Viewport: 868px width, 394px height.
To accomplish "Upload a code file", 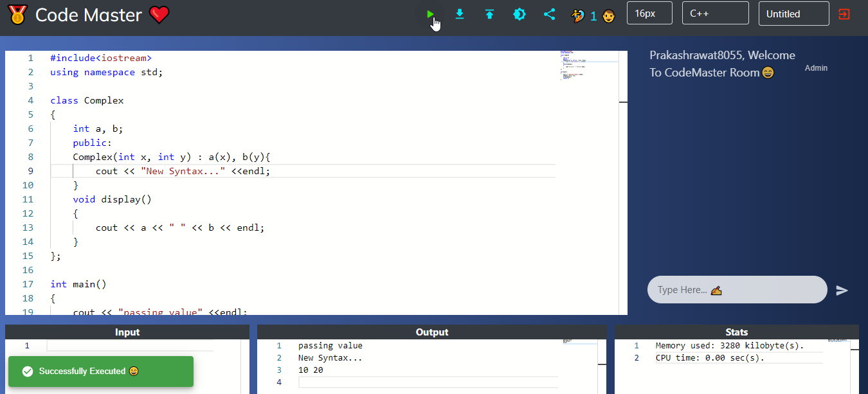I will (489, 13).
